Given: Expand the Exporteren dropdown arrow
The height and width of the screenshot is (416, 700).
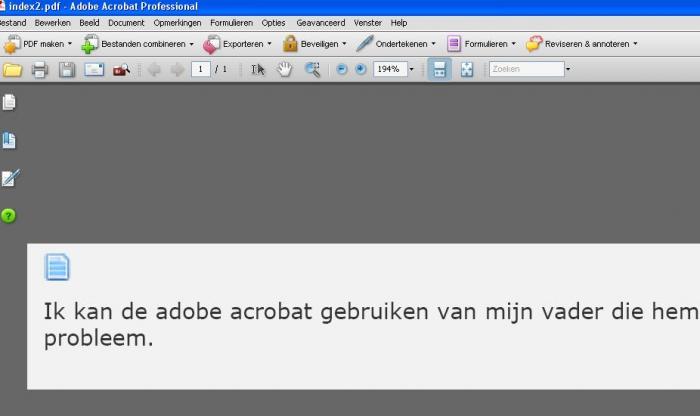Looking at the screenshot, I should 269,44.
